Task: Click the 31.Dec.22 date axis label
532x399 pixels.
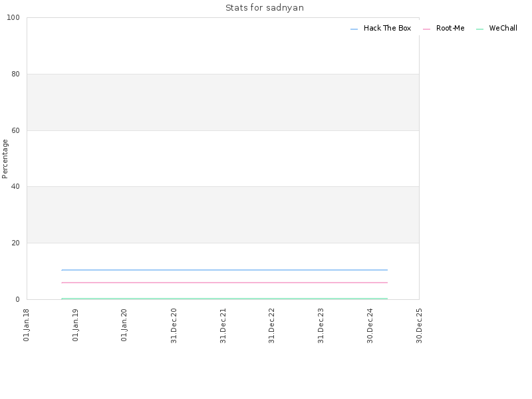Action: (271, 326)
